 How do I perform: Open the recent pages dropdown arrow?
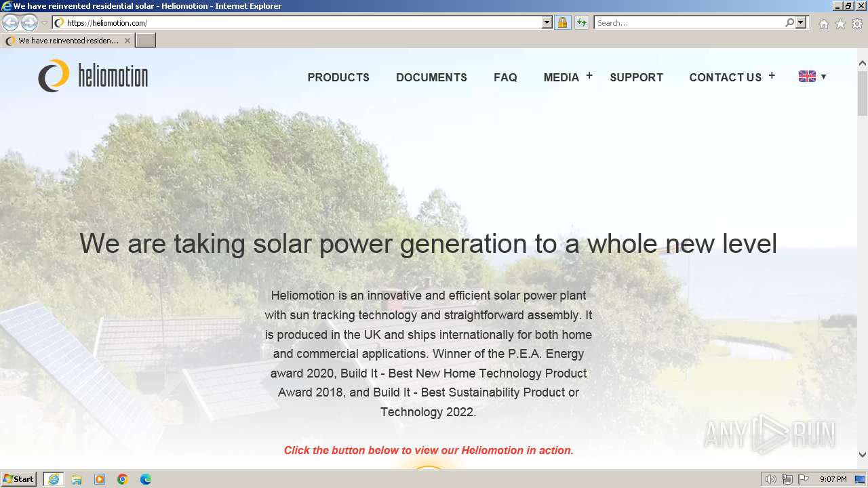(44, 23)
